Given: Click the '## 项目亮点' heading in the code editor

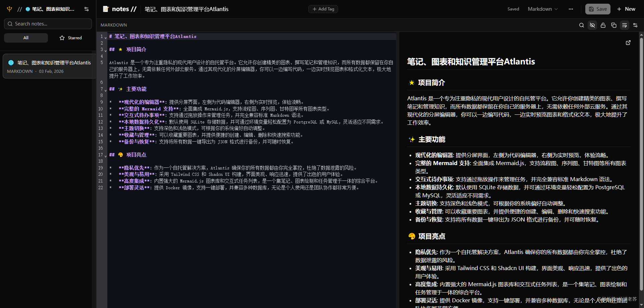Looking at the screenshot, I should pos(128,155).
